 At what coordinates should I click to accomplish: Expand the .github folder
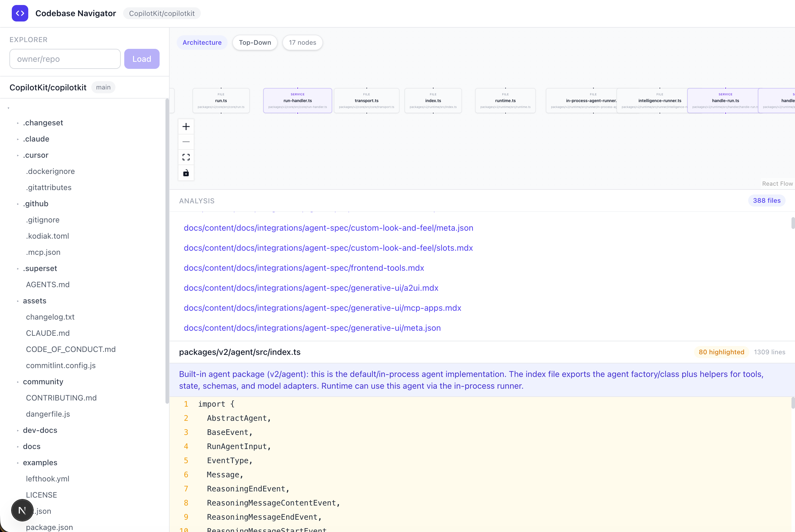[x=36, y=204]
